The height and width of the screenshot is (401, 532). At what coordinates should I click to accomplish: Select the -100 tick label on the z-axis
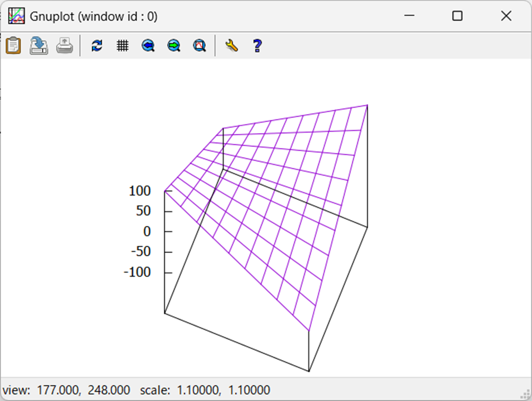point(137,272)
